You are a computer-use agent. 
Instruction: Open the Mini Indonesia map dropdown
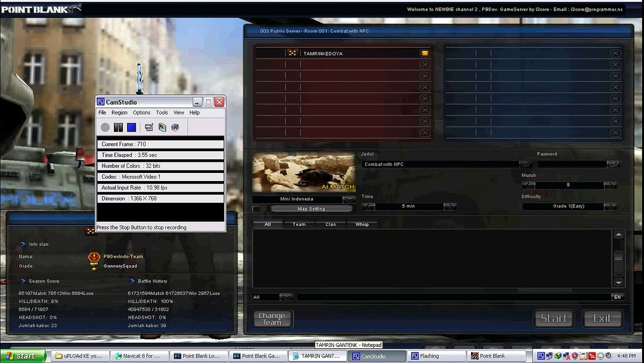(x=349, y=199)
